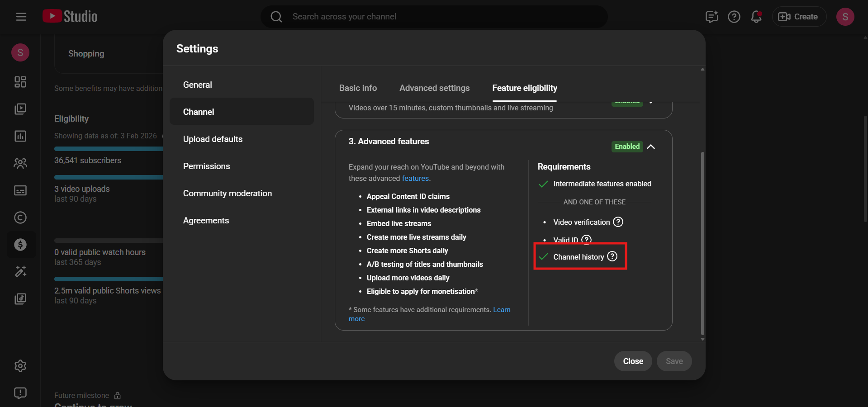Select the Earn dollar icon in sidebar
Image resolution: width=868 pixels, height=407 pixels.
click(x=20, y=245)
